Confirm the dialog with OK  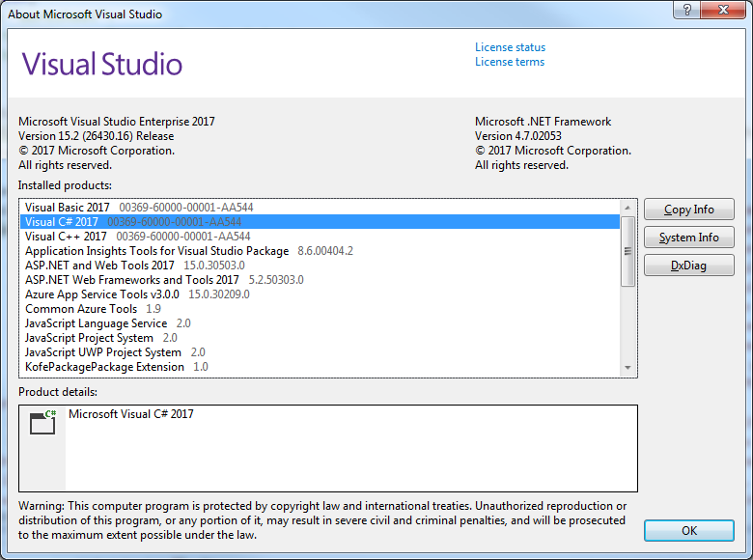(x=688, y=530)
